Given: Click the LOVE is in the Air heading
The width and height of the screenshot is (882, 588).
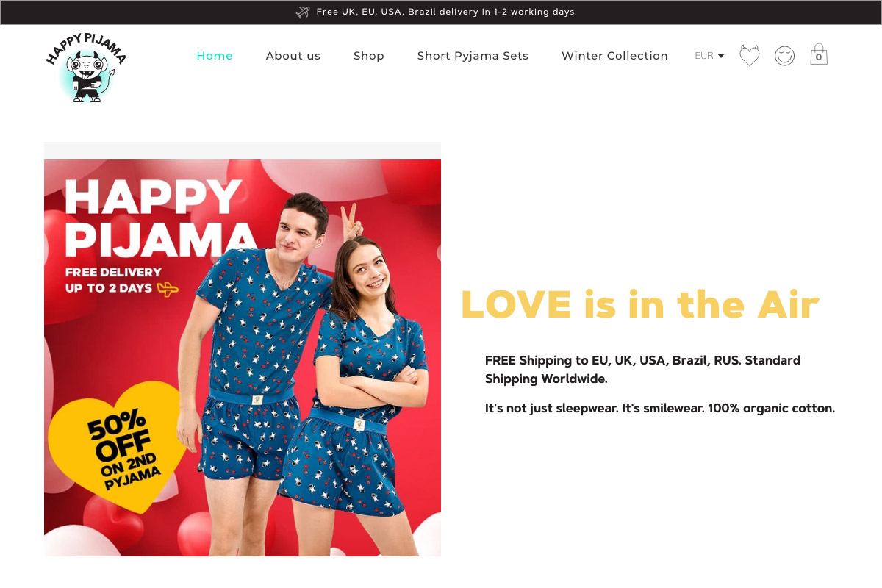Looking at the screenshot, I should [x=639, y=304].
